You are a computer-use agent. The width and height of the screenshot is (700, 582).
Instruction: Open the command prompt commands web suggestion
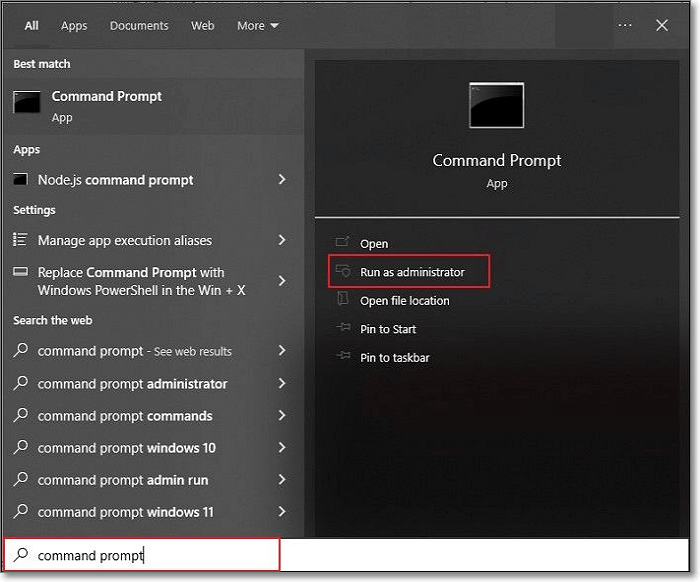tap(125, 416)
